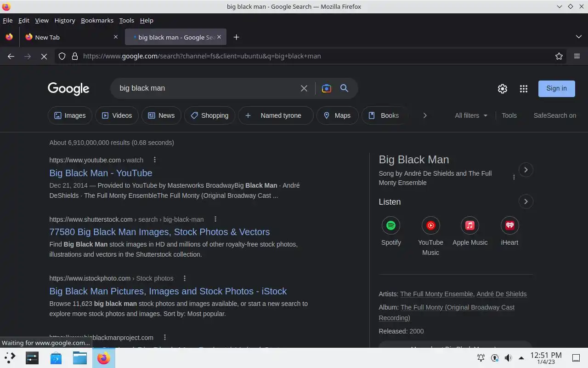Screen dimensions: 588x368
Task: Open the Help menu
Action: tap(147, 20)
